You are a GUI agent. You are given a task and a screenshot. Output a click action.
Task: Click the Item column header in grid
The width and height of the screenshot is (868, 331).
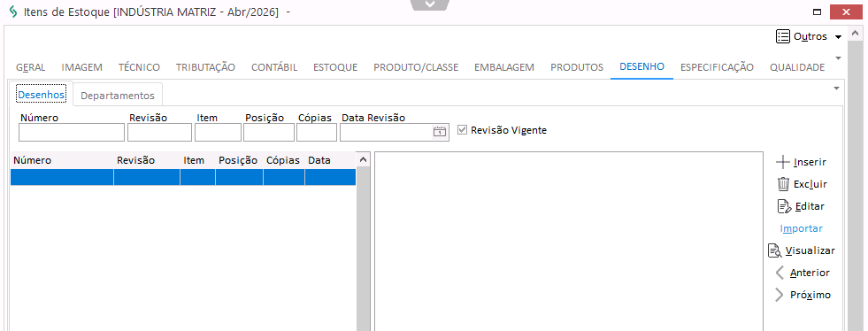point(197,160)
